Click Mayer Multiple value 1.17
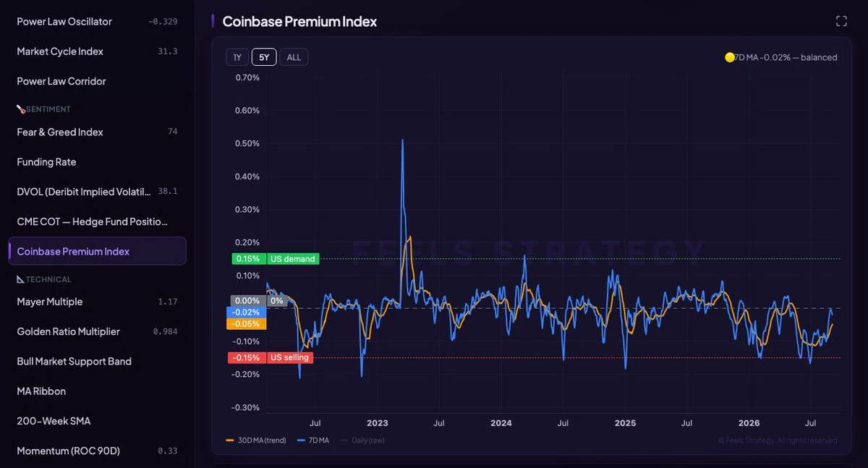Image resolution: width=868 pixels, height=468 pixels. [x=167, y=302]
